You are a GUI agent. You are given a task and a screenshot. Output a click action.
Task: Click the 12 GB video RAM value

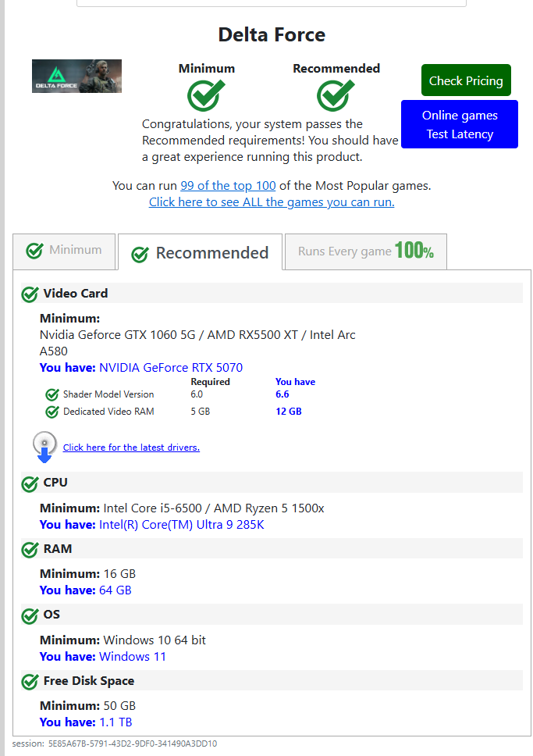click(289, 412)
